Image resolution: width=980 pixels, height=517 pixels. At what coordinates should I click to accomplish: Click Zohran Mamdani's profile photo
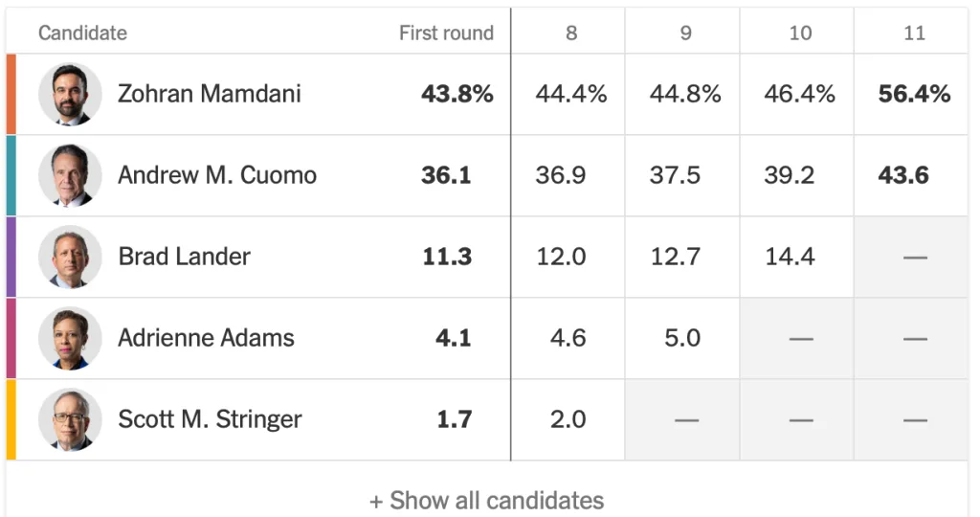click(70, 94)
